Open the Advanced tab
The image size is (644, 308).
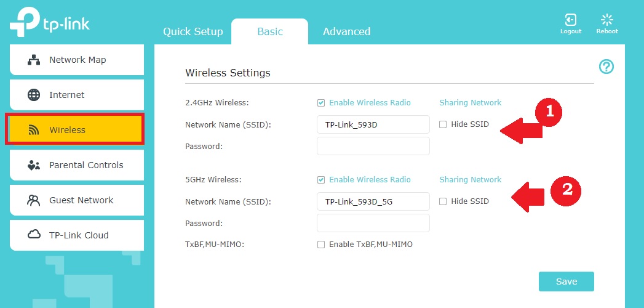pos(347,31)
